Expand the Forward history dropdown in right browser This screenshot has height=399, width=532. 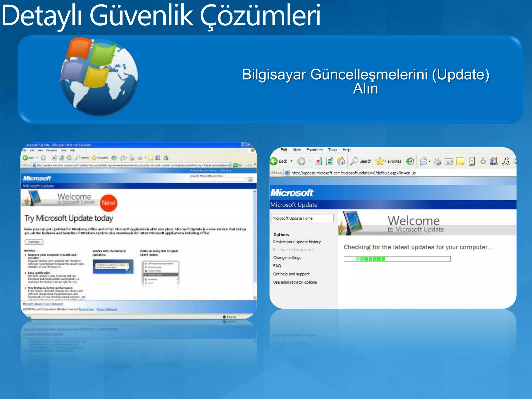tap(310, 161)
